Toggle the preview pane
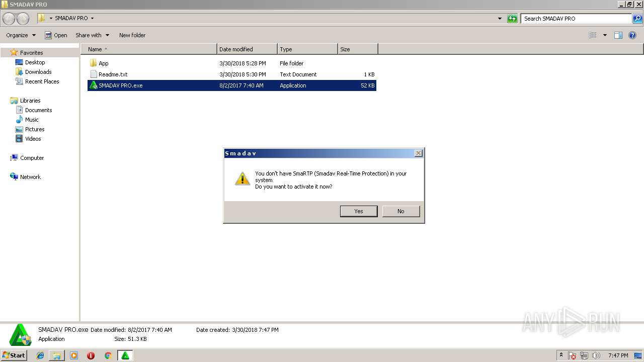 click(x=618, y=35)
